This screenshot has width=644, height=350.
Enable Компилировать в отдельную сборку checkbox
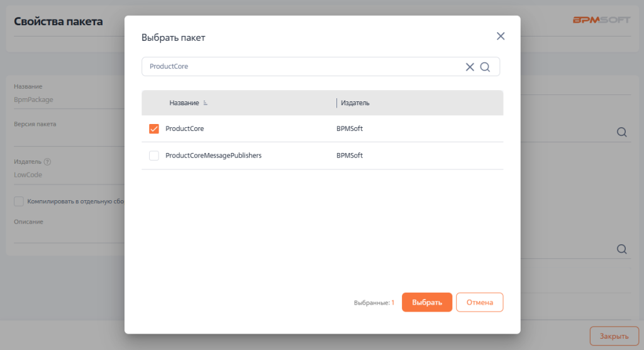19,201
